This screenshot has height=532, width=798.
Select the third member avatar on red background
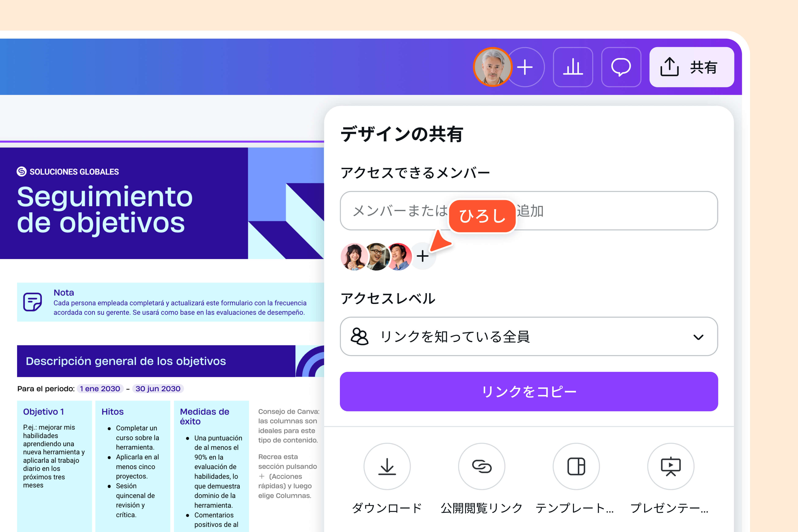tap(399, 256)
